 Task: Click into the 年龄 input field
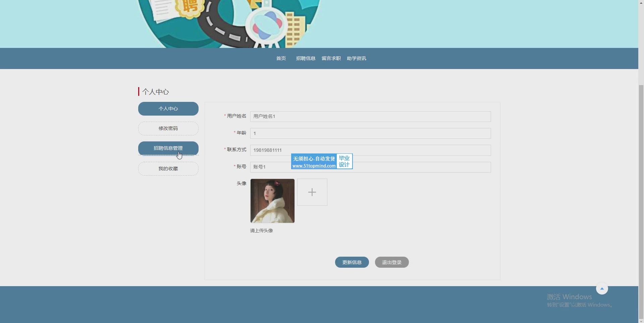pyautogui.click(x=370, y=133)
